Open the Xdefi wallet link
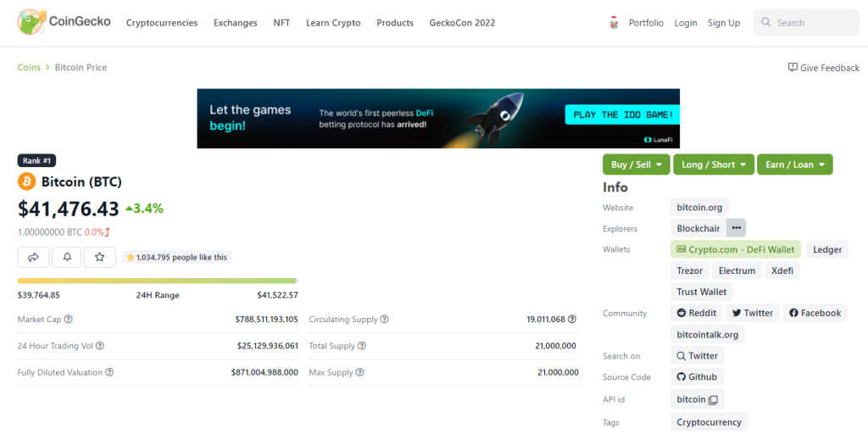Viewport: 868px width, 435px height. click(782, 270)
